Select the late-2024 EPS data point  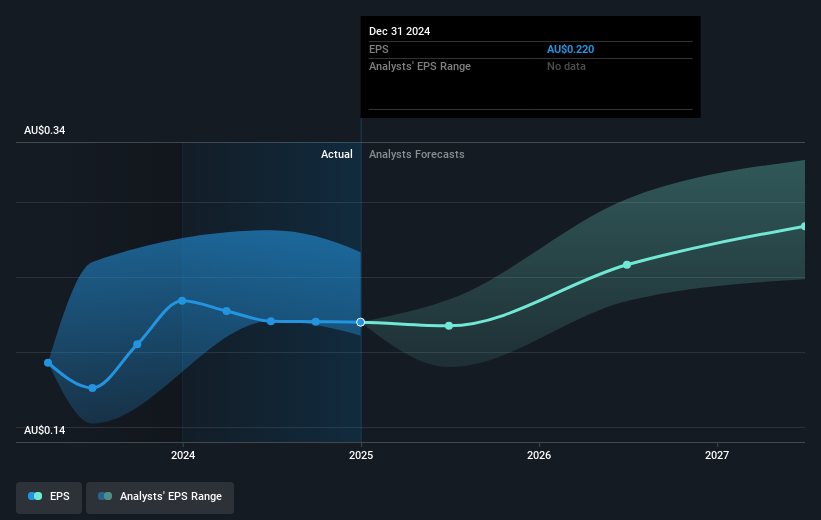(x=316, y=322)
